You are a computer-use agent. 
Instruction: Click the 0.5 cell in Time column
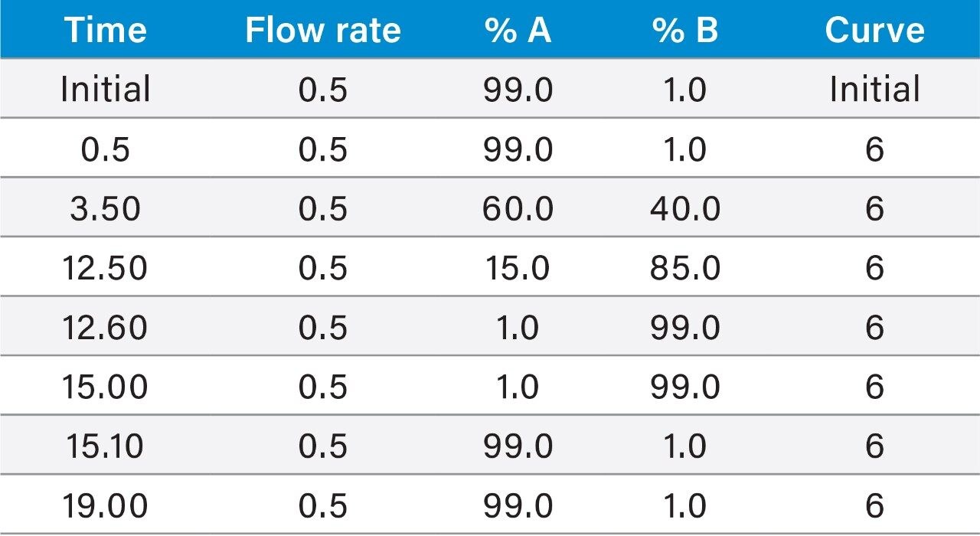(105, 149)
